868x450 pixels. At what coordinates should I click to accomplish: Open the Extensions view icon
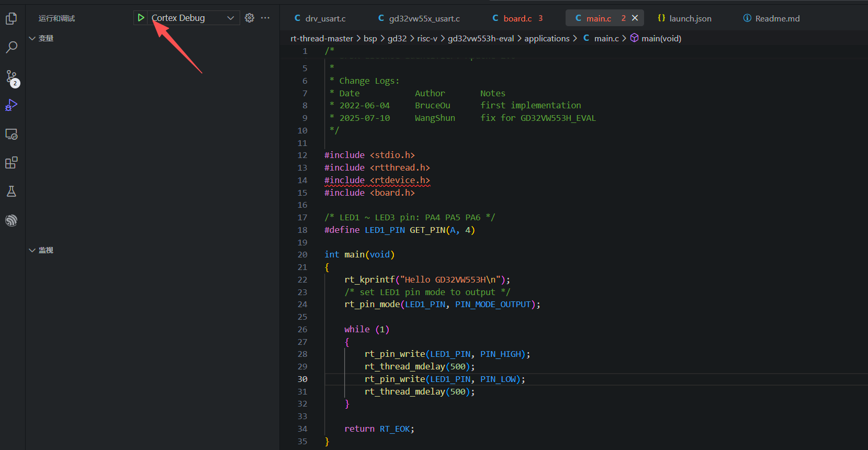(12, 163)
